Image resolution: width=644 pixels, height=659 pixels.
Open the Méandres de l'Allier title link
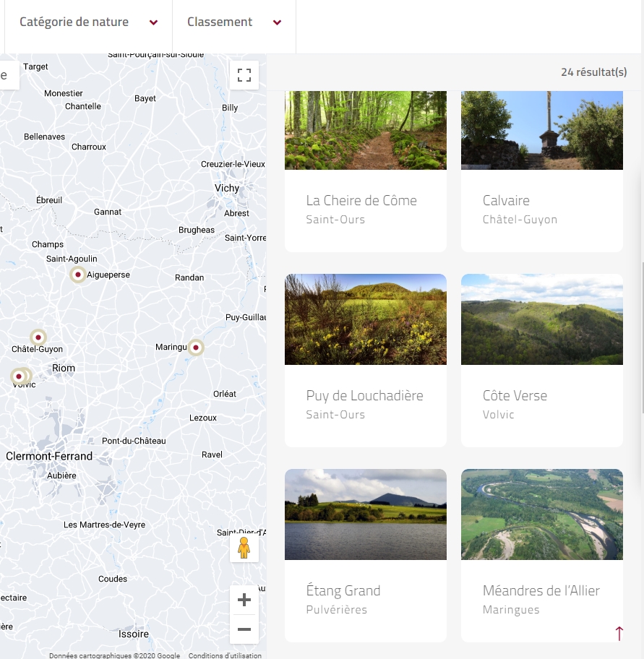coord(541,590)
